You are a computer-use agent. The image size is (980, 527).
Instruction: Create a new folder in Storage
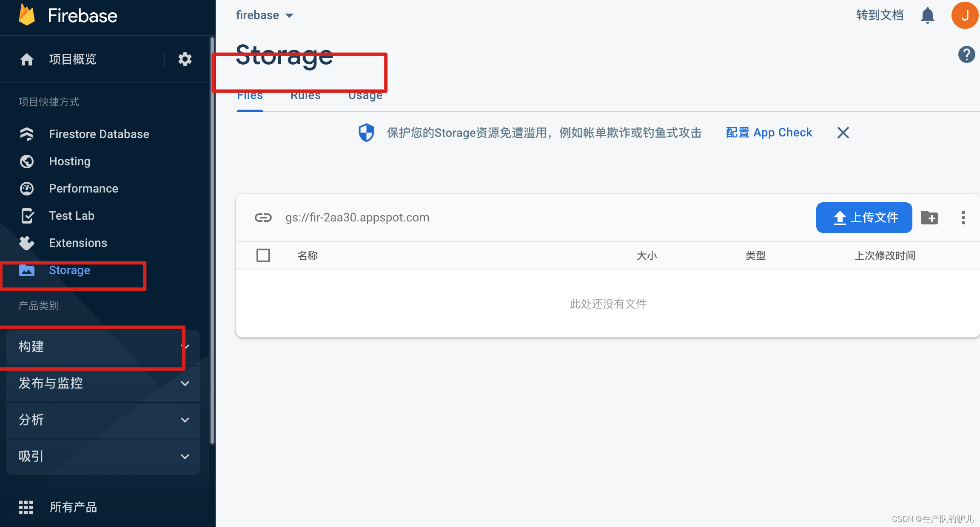point(930,218)
